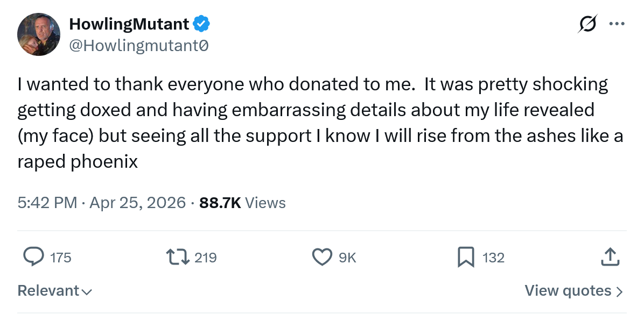The width and height of the screenshot is (644, 314).
Task: Click the 219 reposts count
Action: click(x=205, y=258)
